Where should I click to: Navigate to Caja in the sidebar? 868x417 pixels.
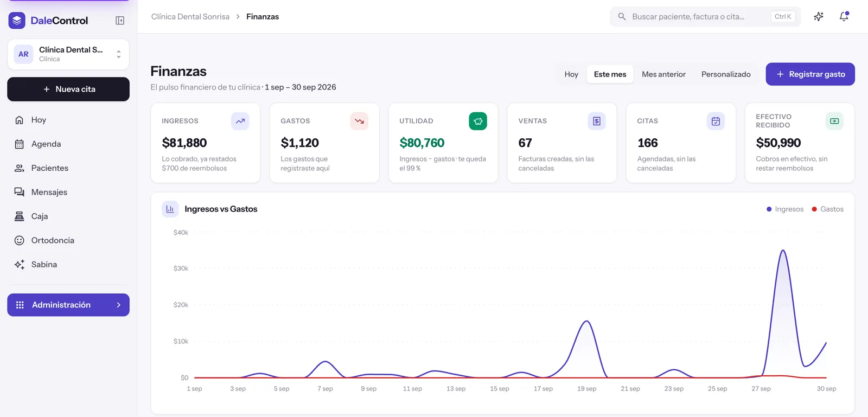click(x=68, y=216)
